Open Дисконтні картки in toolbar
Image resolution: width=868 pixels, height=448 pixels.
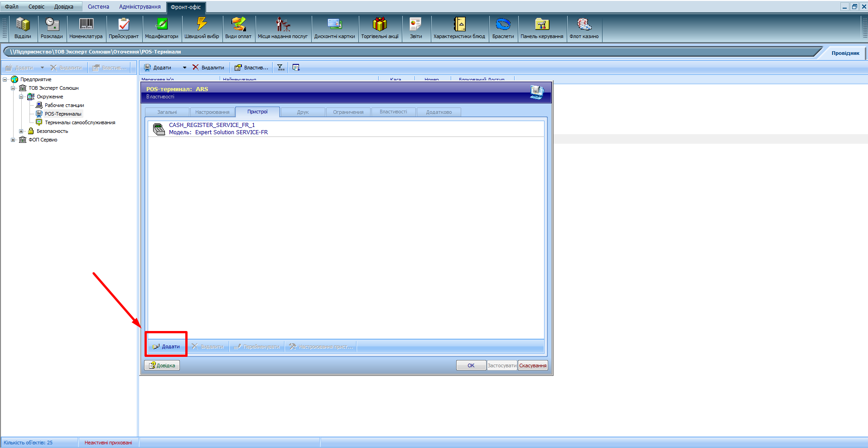[x=334, y=28]
